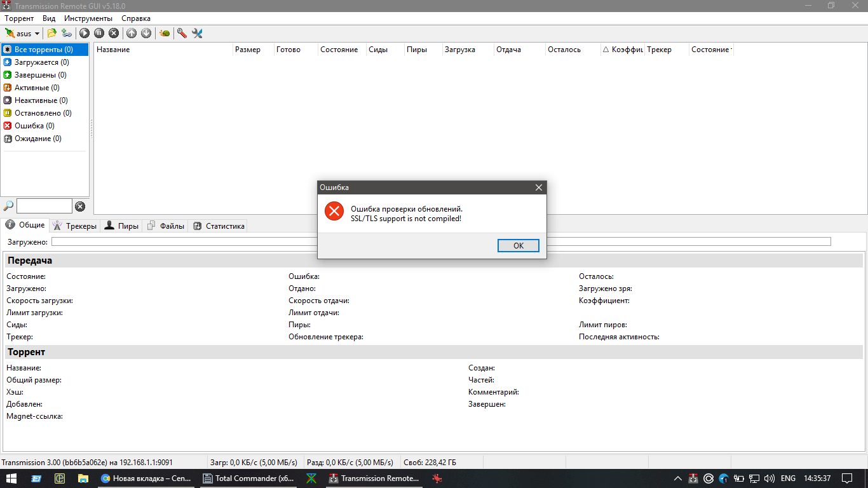868x488 pixels.
Task: Add torrent from a link
Action: 67,33
